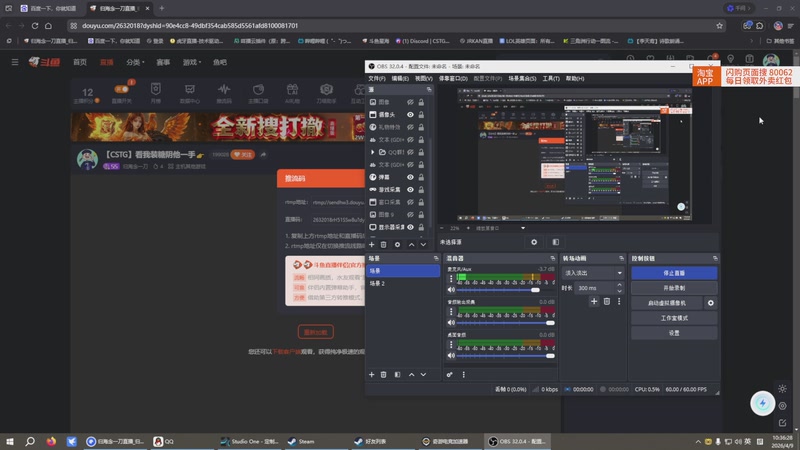
Task: Open the advanced audio properties gears icon
Action: click(x=450, y=374)
